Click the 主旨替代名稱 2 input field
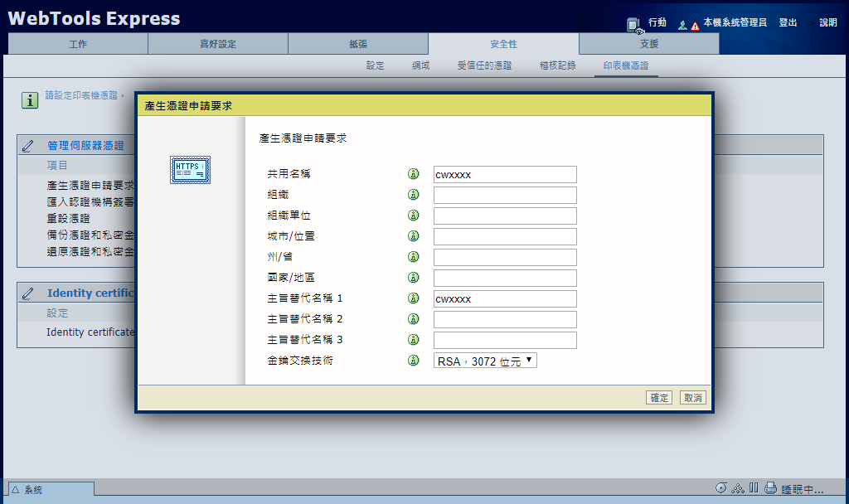 click(504, 319)
